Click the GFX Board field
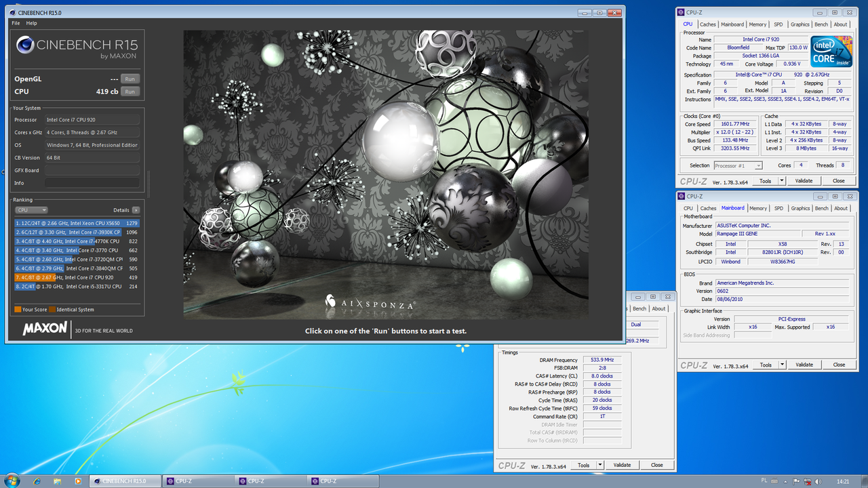The height and width of the screenshot is (488, 868). [92, 170]
